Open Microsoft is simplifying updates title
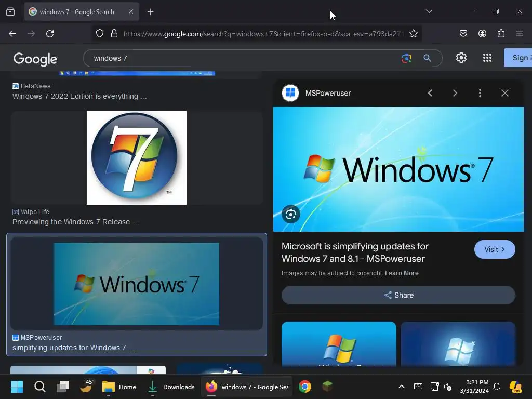The height and width of the screenshot is (399, 532). 355,252
